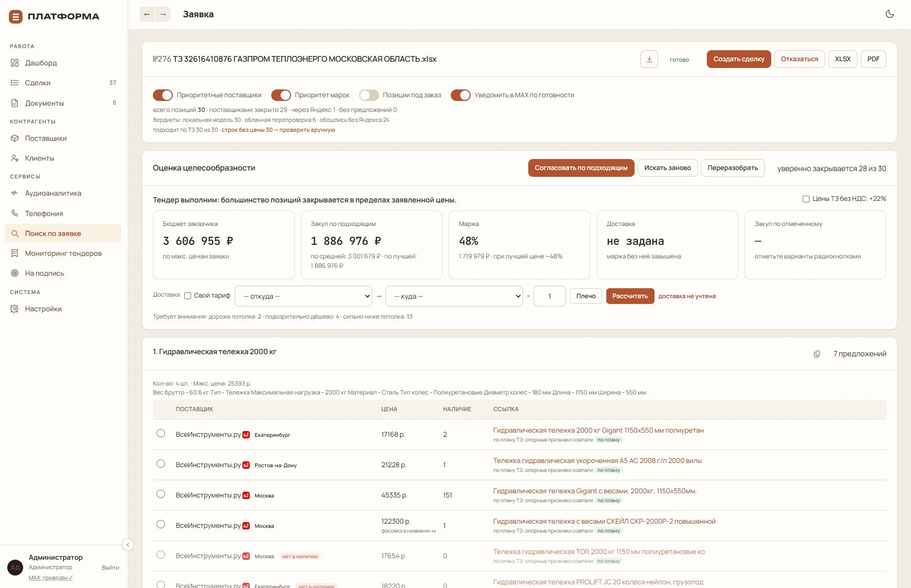This screenshot has width=911, height=588.
Task: Click the Аудиоаналитика waveform icon
Action: [x=15, y=193]
